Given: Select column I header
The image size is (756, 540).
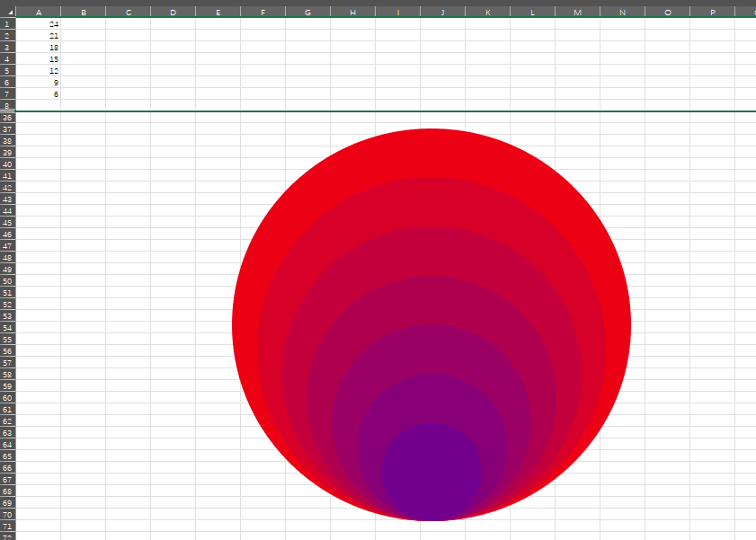Looking at the screenshot, I should click(x=397, y=12).
